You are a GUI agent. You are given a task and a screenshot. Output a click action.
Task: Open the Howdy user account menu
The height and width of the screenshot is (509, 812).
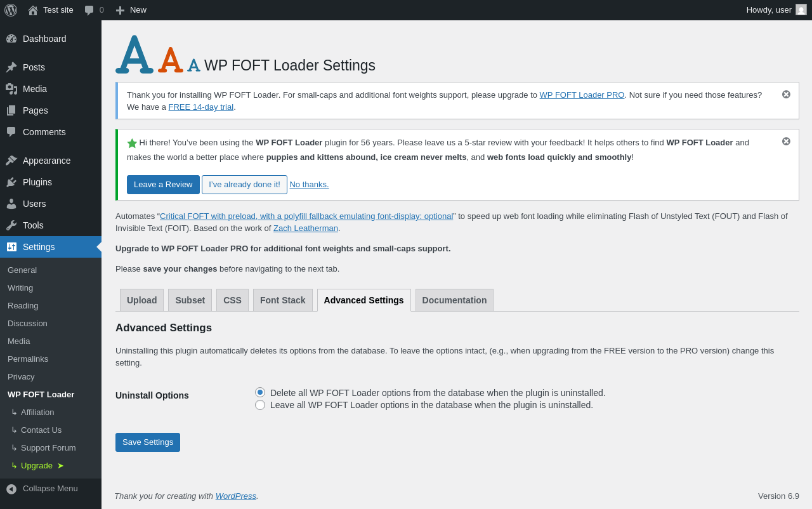coord(776,10)
